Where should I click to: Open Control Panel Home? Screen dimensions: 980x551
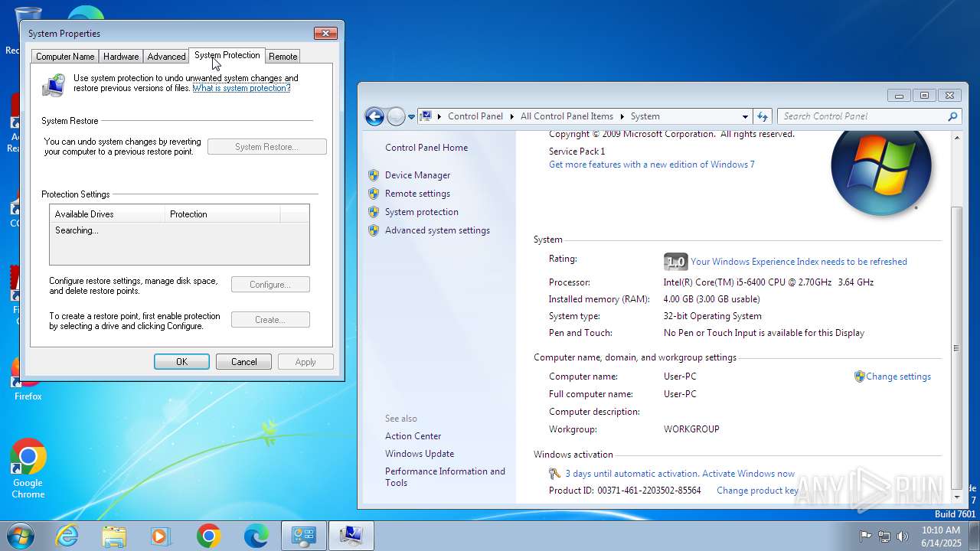(426, 148)
